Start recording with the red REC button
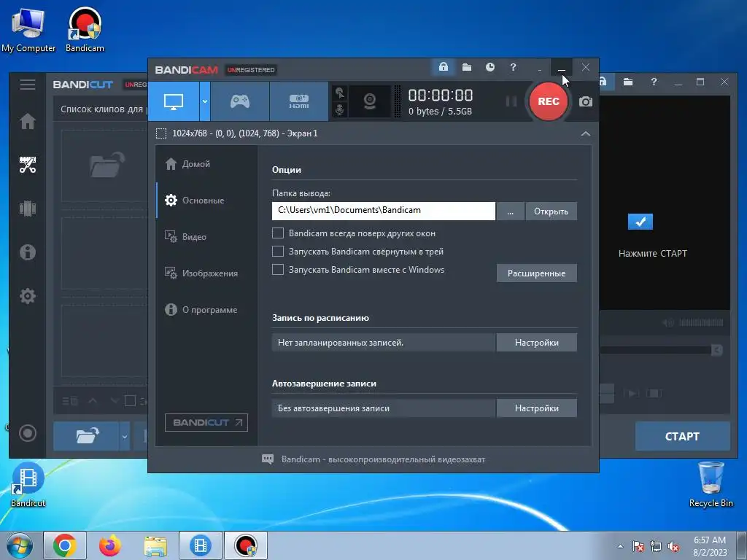 point(549,101)
